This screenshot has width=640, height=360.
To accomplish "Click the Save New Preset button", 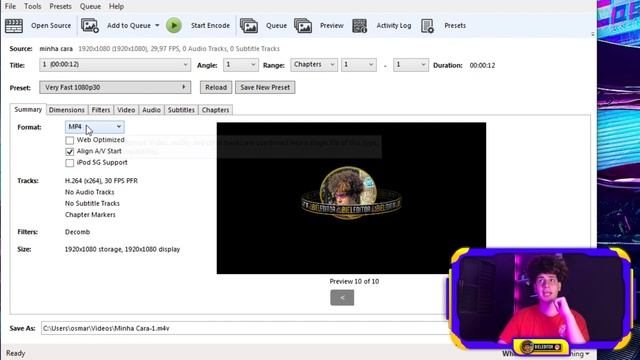I will pyautogui.click(x=265, y=87).
